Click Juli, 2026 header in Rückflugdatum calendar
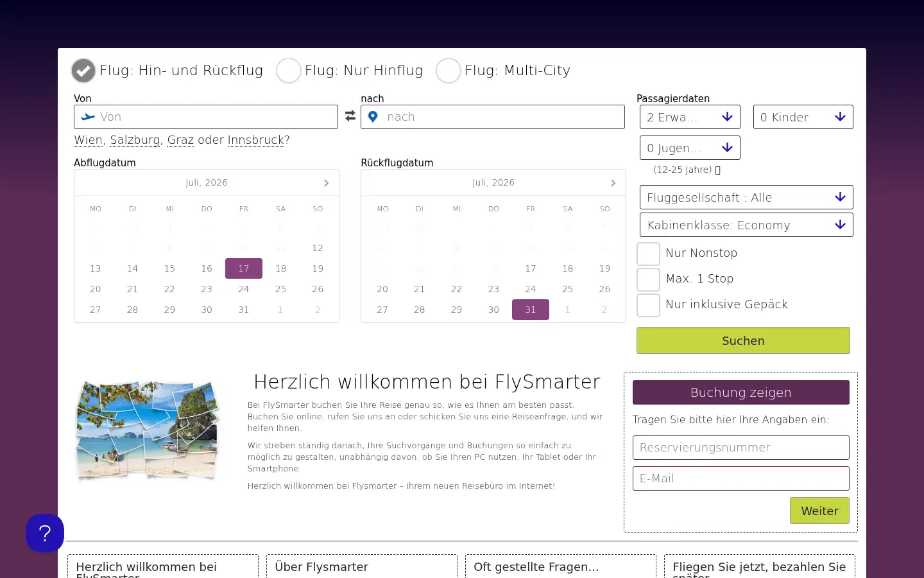Image resolution: width=924 pixels, height=578 pixels. 493,182
